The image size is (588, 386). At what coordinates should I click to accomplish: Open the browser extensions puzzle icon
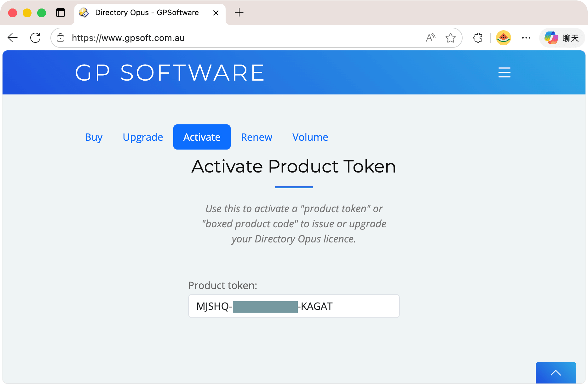click(478, 38)
